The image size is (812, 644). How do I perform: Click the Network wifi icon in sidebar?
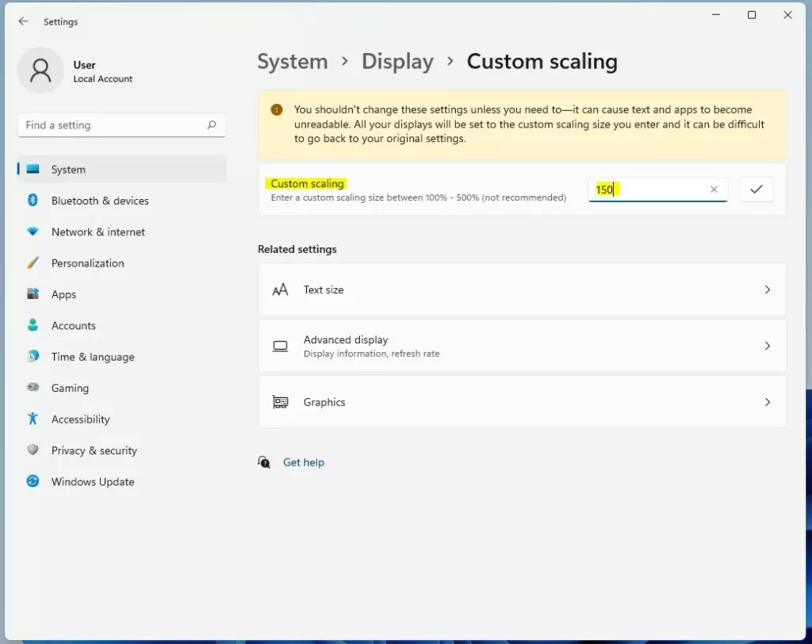coord(33,232)
